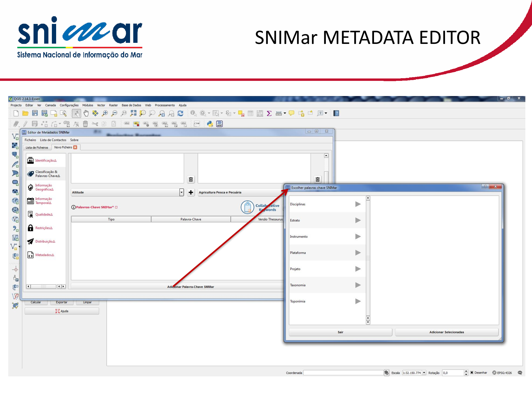Viewport: 532px width, 399px height.
Task: Open the Lista de Contactos menu
Action: tap(53, 140)
